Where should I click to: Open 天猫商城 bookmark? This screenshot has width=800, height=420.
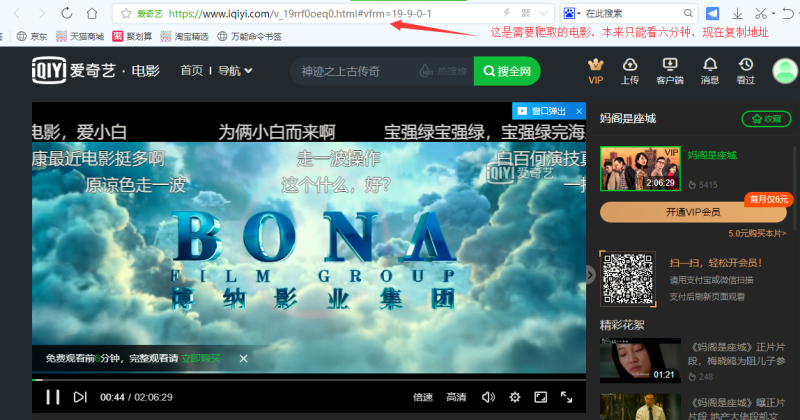pos(80,36)
